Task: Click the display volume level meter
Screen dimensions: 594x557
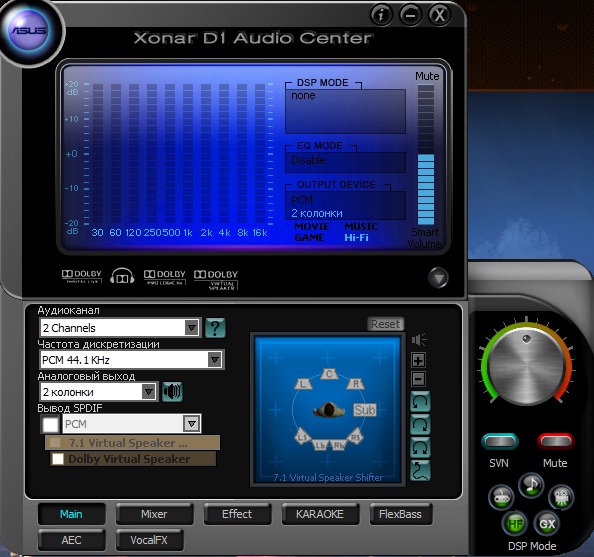Action: pos(426,155)
